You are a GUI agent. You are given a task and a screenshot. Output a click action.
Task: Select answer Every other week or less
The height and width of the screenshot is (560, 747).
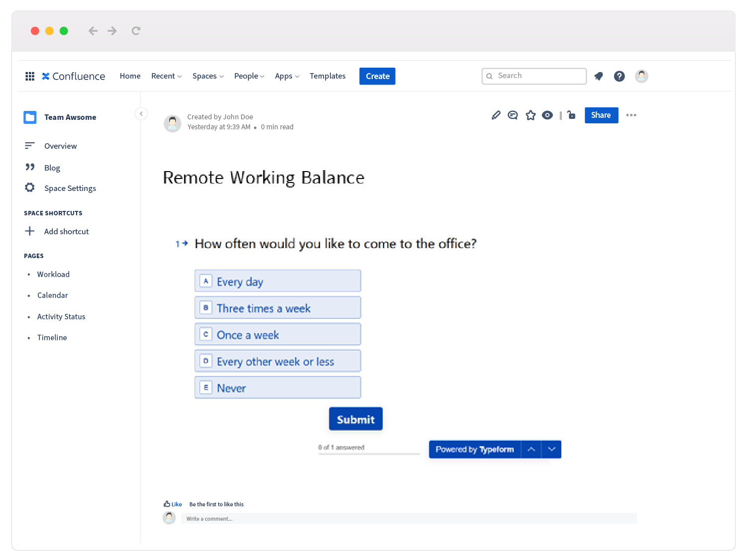pos(278,361)
